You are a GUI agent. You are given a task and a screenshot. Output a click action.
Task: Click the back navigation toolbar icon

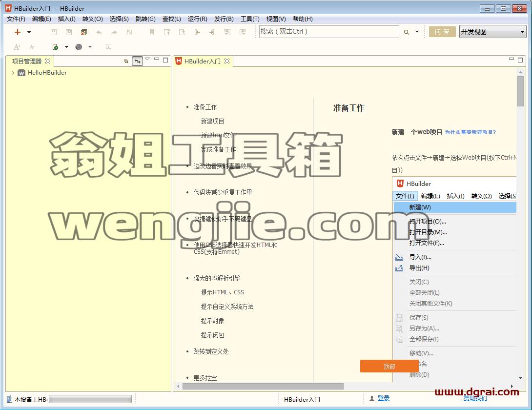pos(227,32)
